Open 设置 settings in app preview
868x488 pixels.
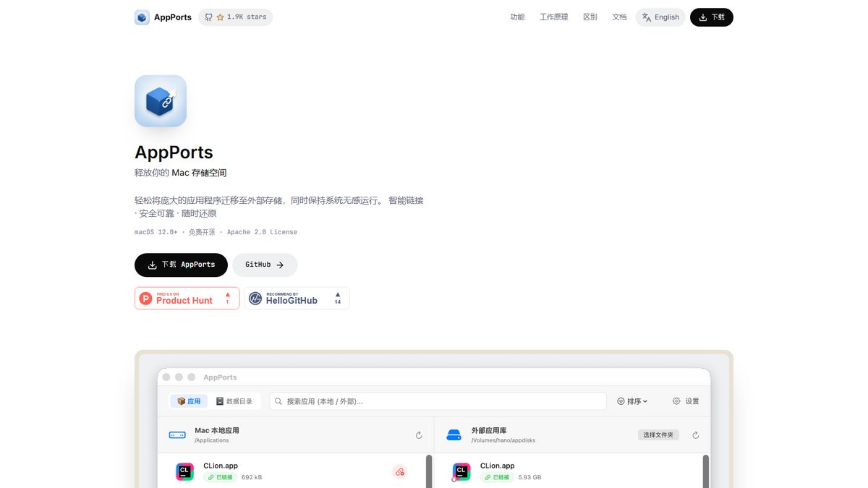(x=686, y=401)
